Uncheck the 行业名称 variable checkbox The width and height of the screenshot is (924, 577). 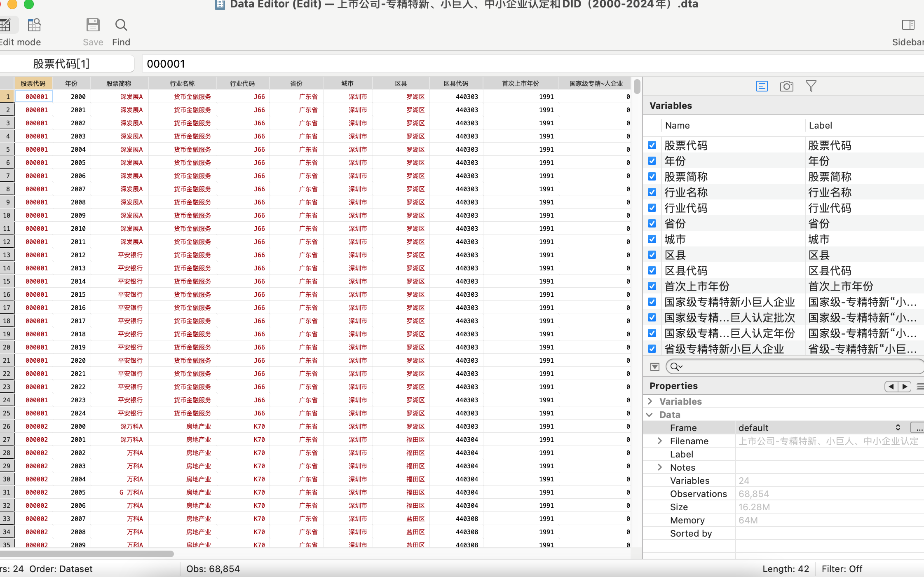(652, 192)
